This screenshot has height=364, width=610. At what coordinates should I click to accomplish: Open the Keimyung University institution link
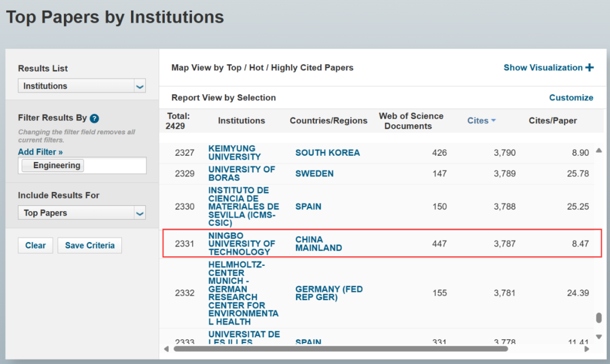(x=234, y=152)
